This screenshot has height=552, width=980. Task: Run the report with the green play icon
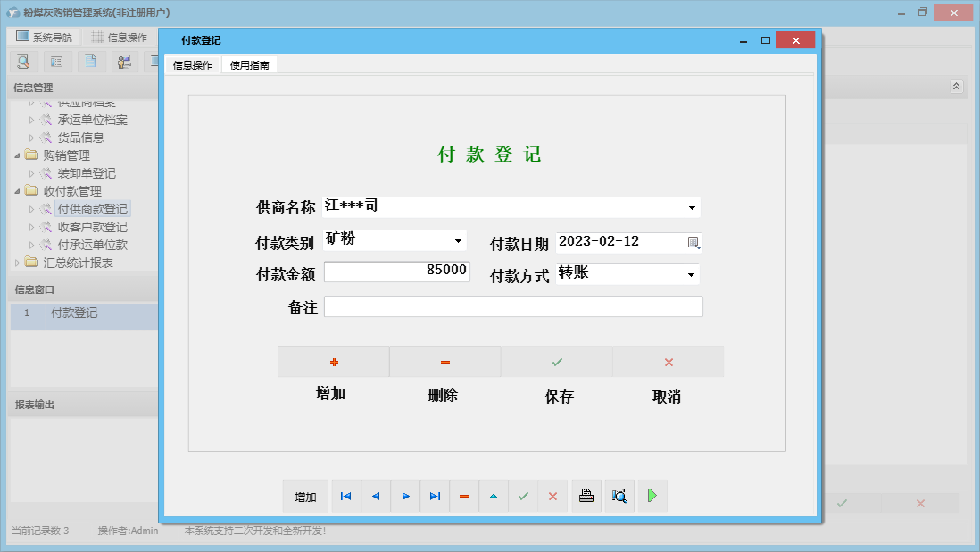pos(652,496)
